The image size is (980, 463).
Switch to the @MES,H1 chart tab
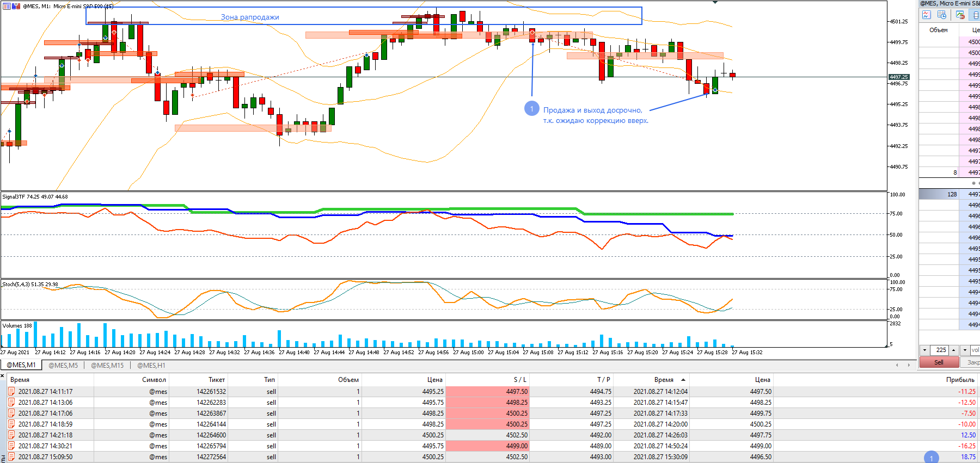(151, 365)
